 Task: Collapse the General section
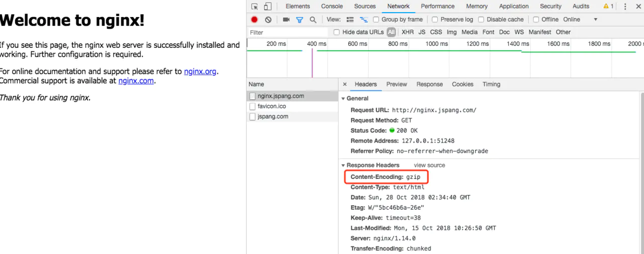(343, 98)
